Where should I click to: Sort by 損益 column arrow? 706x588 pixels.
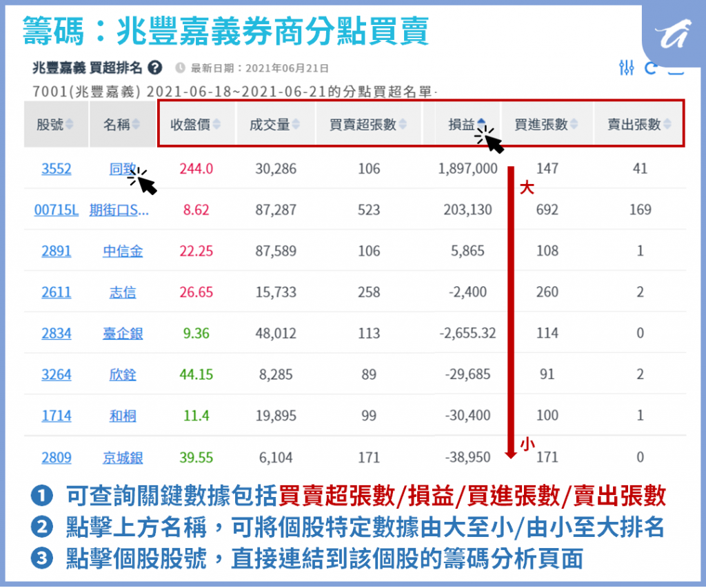click(x=481, y=123)
